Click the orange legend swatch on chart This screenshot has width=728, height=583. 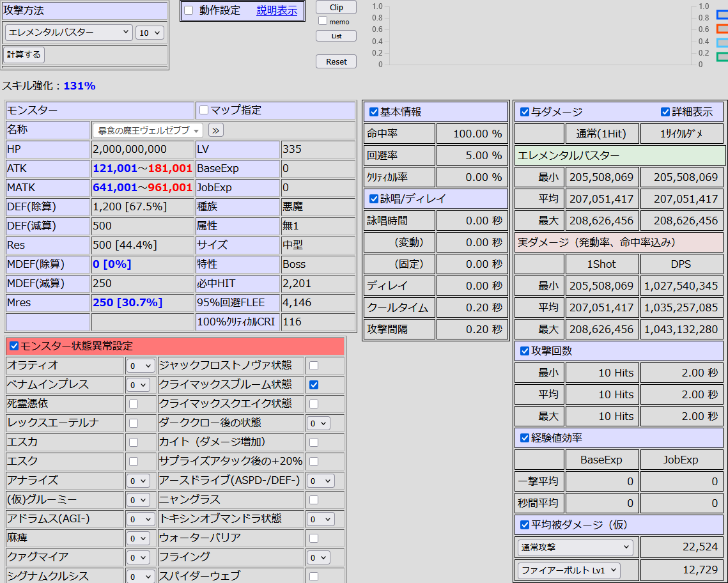pyautogui.click(x=722, y=29)
